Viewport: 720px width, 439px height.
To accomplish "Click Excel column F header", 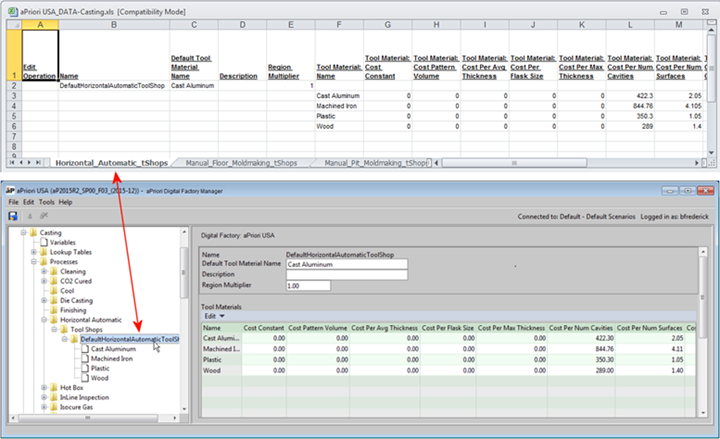I will click(x=339, y=25).
